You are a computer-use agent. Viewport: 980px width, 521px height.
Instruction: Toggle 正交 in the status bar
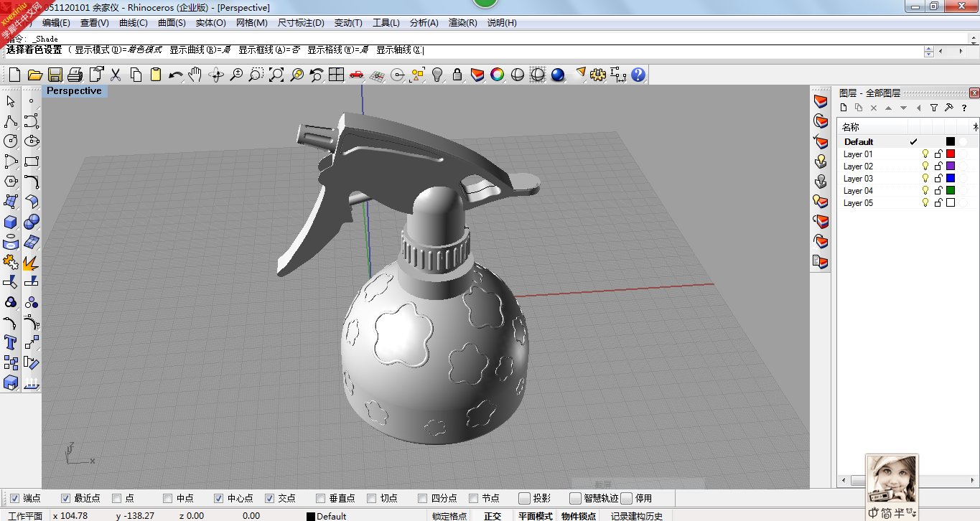(x=493, y=516)
